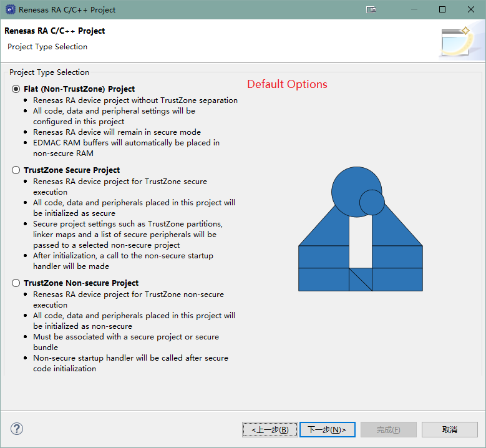Click the red Default Options label

pyautogui.click(x=287, y=84)
